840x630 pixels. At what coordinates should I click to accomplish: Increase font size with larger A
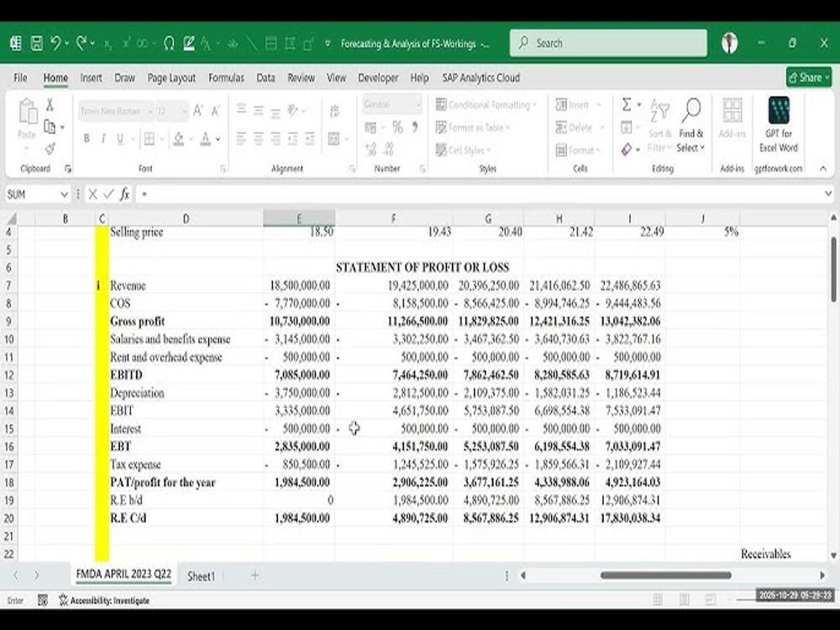(197, 111)
